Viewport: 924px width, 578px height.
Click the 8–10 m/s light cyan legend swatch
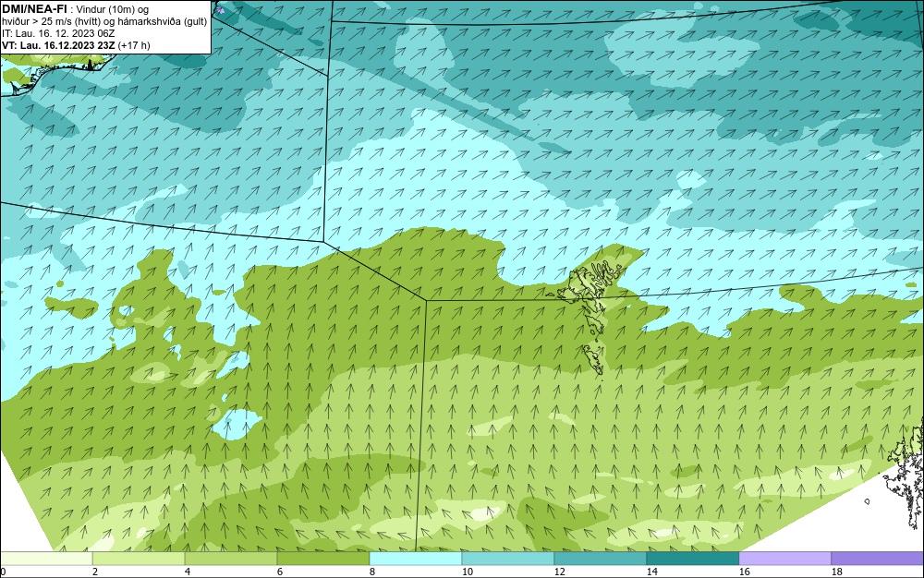pyautogui.click(x=416, y=558)
